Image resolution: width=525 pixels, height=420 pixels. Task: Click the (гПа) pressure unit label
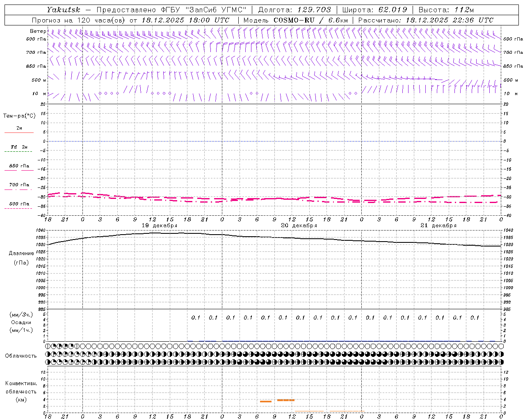click(x=21, y=263)
